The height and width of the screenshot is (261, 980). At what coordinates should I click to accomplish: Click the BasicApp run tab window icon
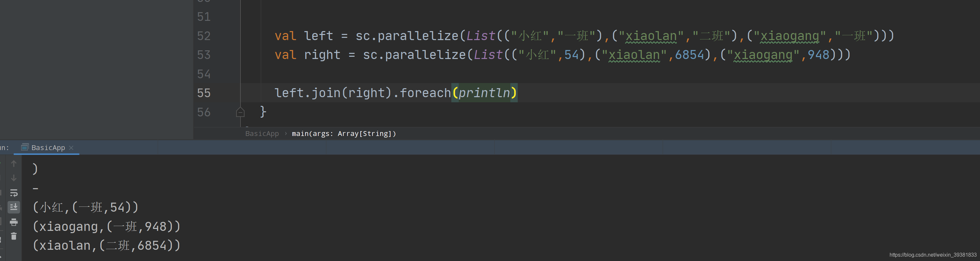[25, 147]
